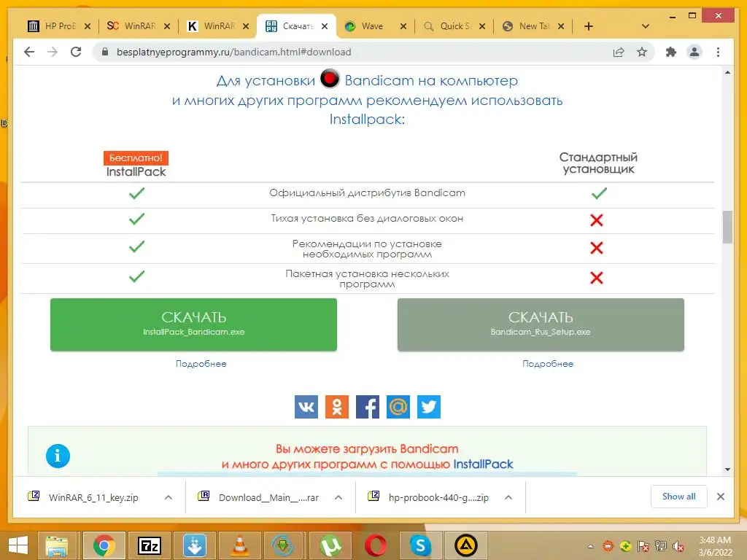This screenshot has height=560, width=747.
Task: Click page vertical scrollbar thumb
Action: click(727, 227)
